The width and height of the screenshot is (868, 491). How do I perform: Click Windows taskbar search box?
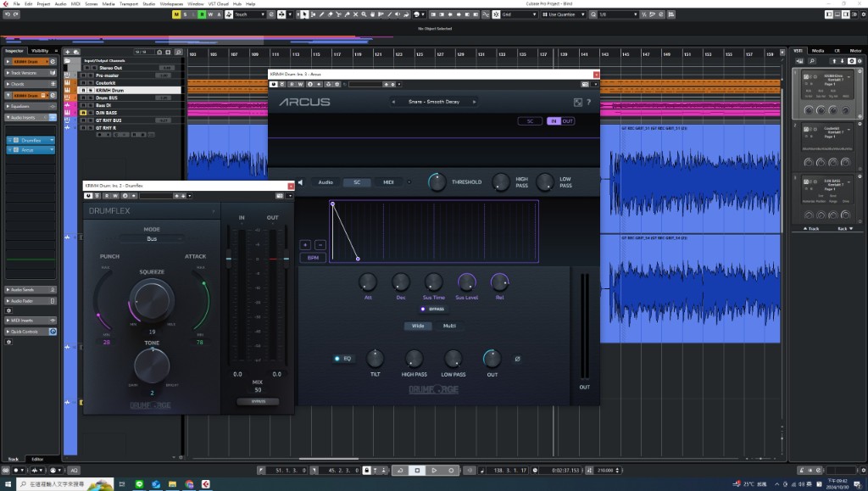pos(65,484)
